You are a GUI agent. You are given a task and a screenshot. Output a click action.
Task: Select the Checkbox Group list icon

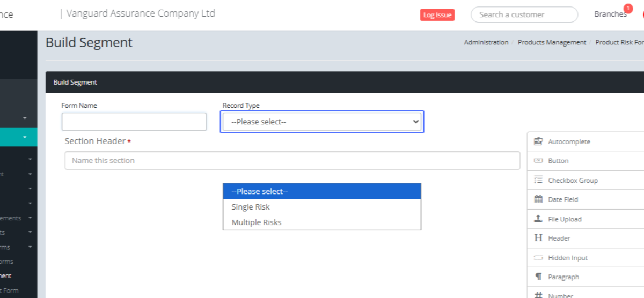pyautogui.click(x=538, y=180)
